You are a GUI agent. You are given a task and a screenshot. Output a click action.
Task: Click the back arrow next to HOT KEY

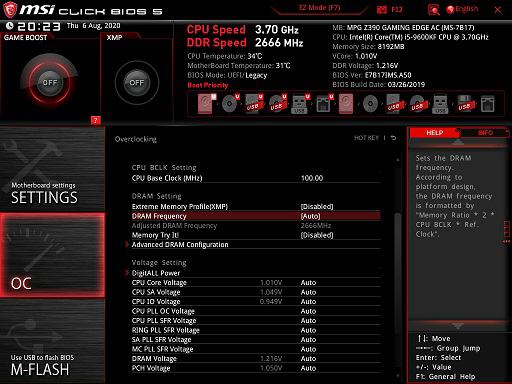pyautogui.click(x=393, y=138)
